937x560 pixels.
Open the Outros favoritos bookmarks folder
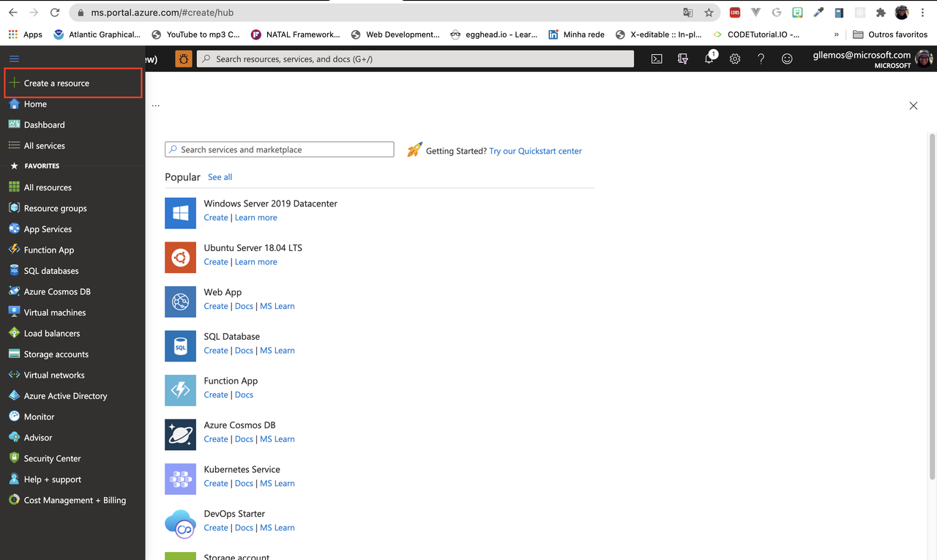(x=891, y=34)
